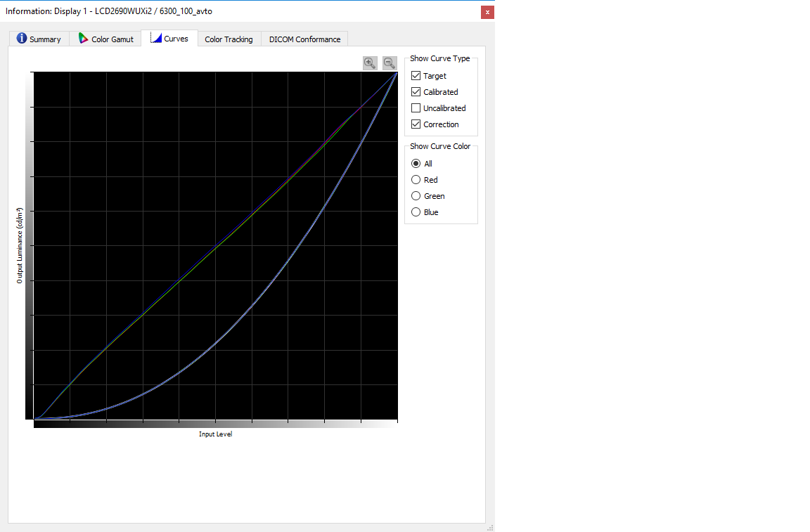Click the resize grip at window corner
Viewport: 810px width, 532px height.
point(490,527)
